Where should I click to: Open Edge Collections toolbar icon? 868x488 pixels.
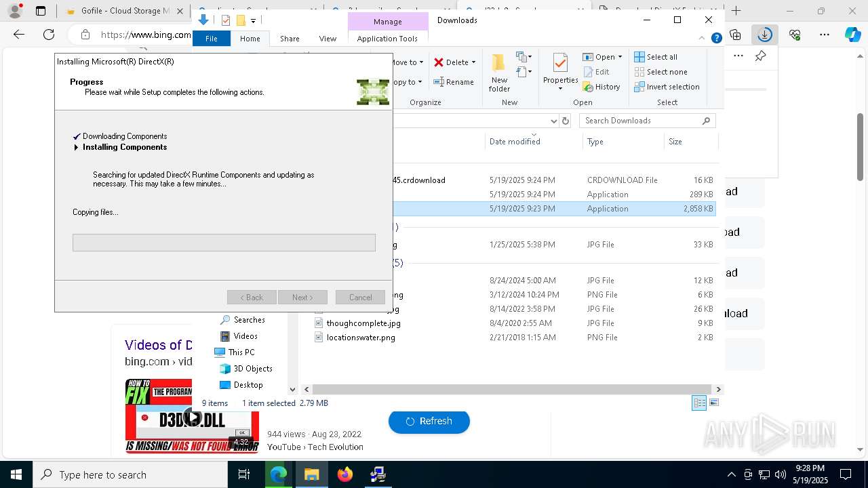tap(735, 35)
